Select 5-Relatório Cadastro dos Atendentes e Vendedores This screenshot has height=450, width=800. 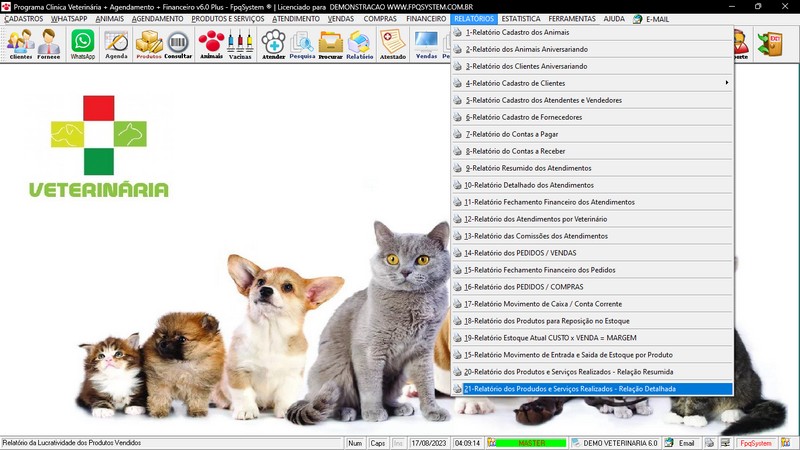(x=592, y=101)
